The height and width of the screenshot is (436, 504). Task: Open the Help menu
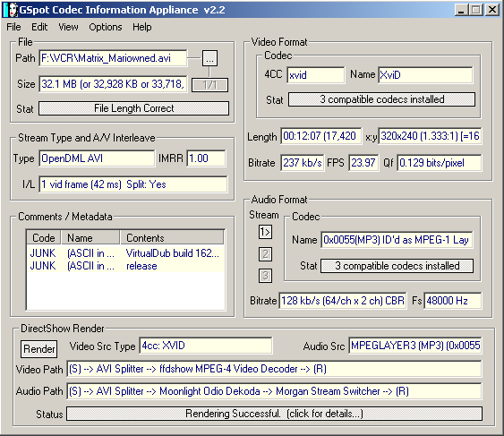pyautogui.click(x=142, y=27)
